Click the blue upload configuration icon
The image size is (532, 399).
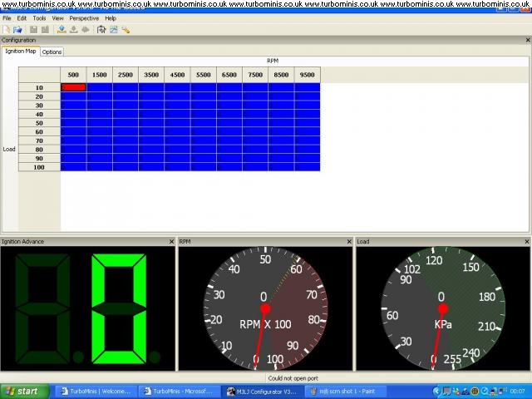pyautogui.click(x=62, y=30)
